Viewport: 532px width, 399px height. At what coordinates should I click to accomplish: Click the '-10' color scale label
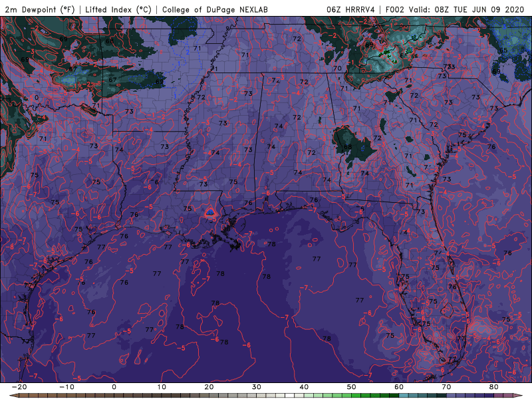click(x=66, y=387)
